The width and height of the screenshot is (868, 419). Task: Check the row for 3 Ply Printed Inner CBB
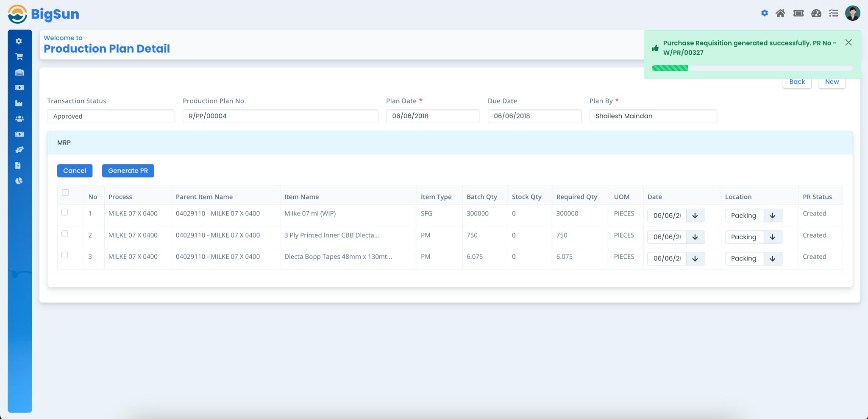pyautogui.click(x=64, y=234)
